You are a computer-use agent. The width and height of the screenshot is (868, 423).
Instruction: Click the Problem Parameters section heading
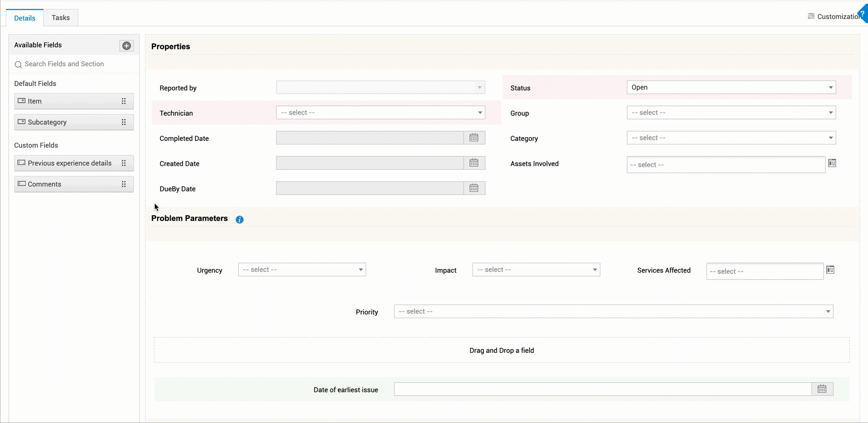[190, 218]
